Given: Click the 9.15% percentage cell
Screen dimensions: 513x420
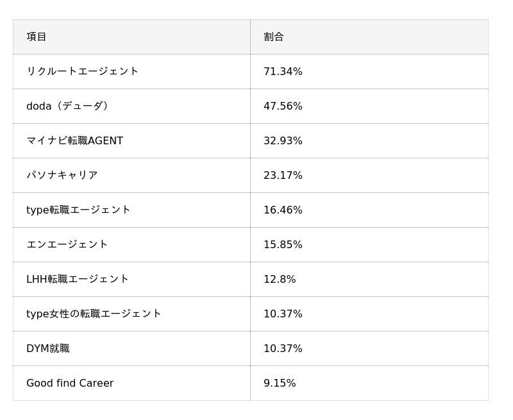Looking at the screenshot, I should point(280,383).
